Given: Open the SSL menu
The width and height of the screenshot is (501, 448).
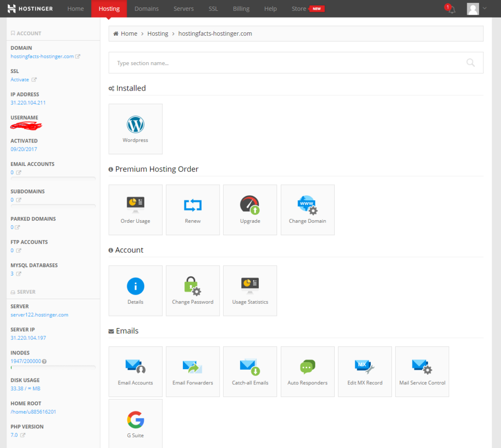Looking at the screenshot, I should pos(213,9).
